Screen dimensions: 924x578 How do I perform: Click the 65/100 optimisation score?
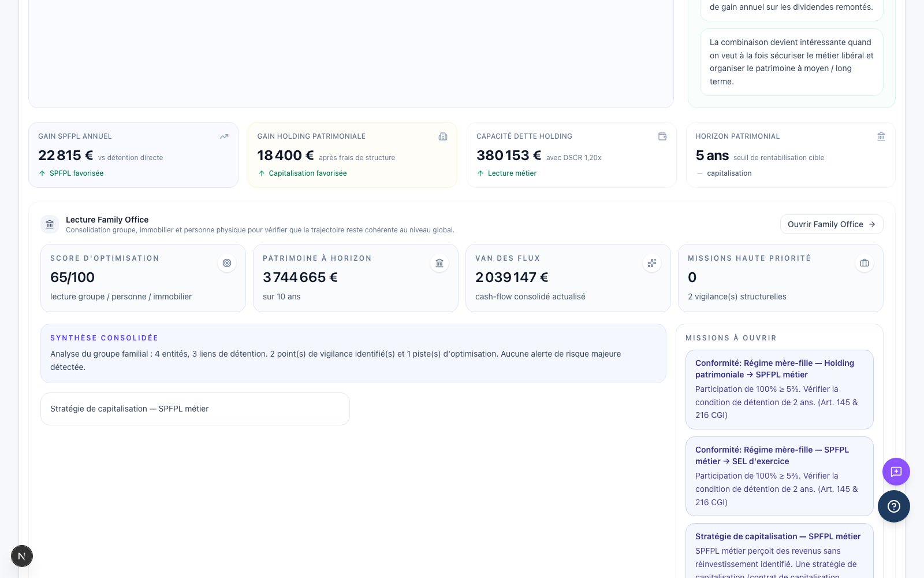[x=72, y=277]
